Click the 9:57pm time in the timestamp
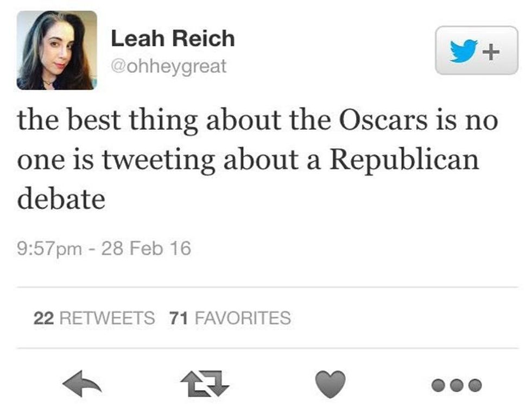The width and height of the screenshot is (532, 415). [x=50, y=249]
